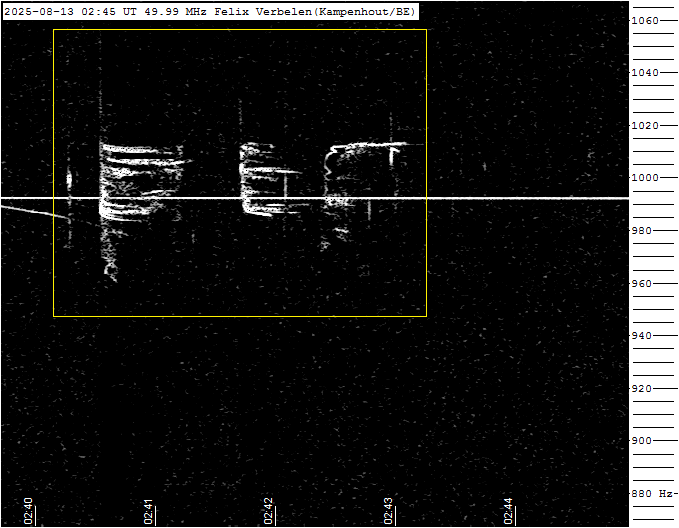Screen dimensions: 679x528
Task: Click the 02:44 time axis marker
Action: pos(508,511)
